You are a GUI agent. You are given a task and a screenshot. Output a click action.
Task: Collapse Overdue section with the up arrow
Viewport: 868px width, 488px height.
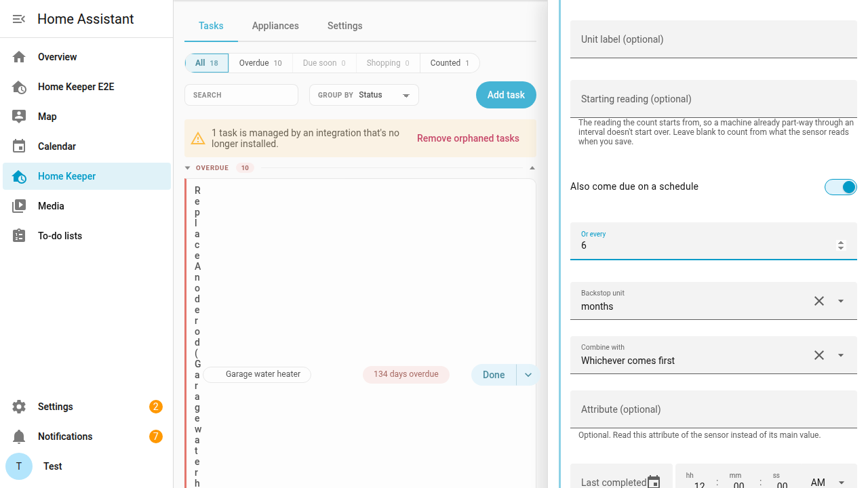tap(532, 168)
